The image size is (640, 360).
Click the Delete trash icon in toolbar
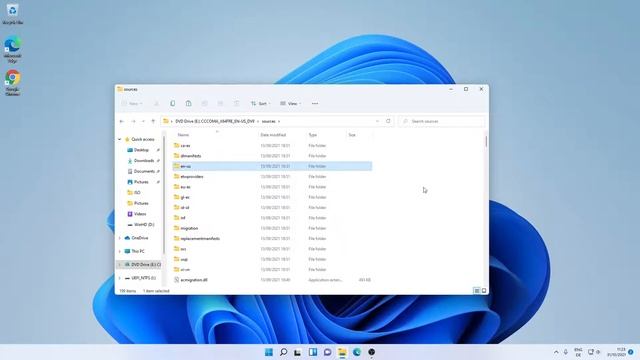236,104
